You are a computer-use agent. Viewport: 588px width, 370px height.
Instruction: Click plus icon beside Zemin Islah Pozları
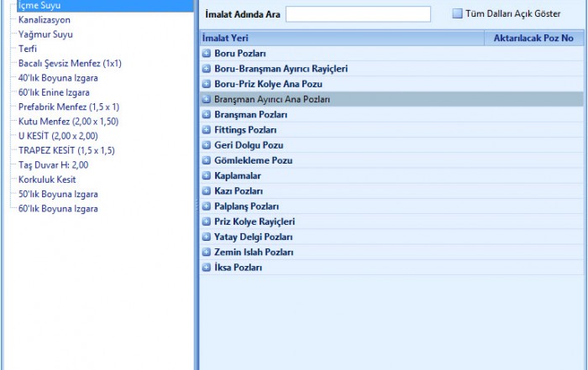[207, 253]
